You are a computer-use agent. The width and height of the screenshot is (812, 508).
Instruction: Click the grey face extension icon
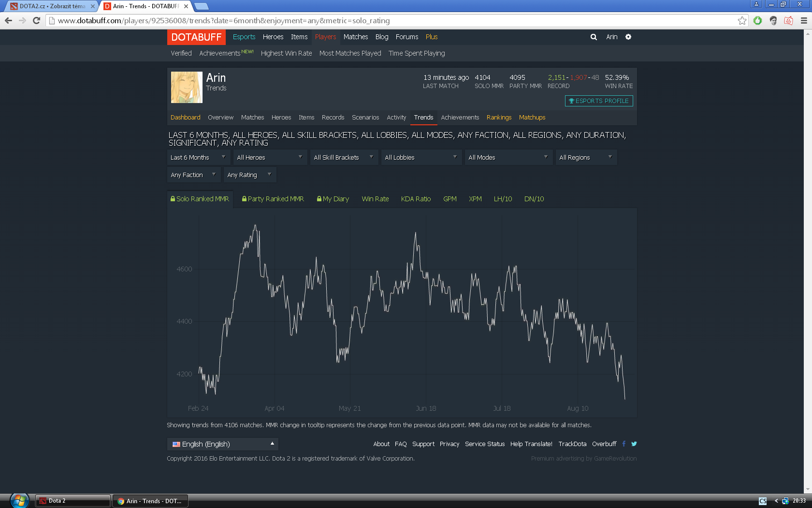pyautogui.click(x=773, y=20)
